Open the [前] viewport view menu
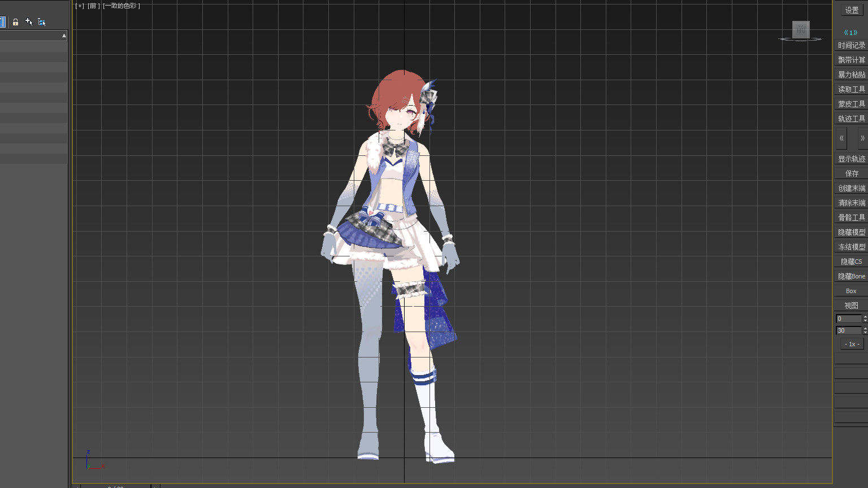Screen dimensions: 868x488 point(93,6)
